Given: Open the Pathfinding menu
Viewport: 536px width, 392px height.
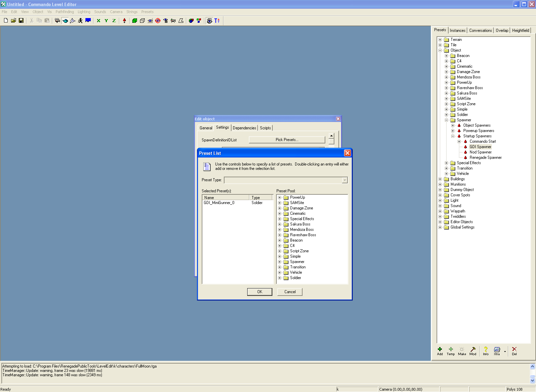Looking at the screenshot, I should point(64,12).
